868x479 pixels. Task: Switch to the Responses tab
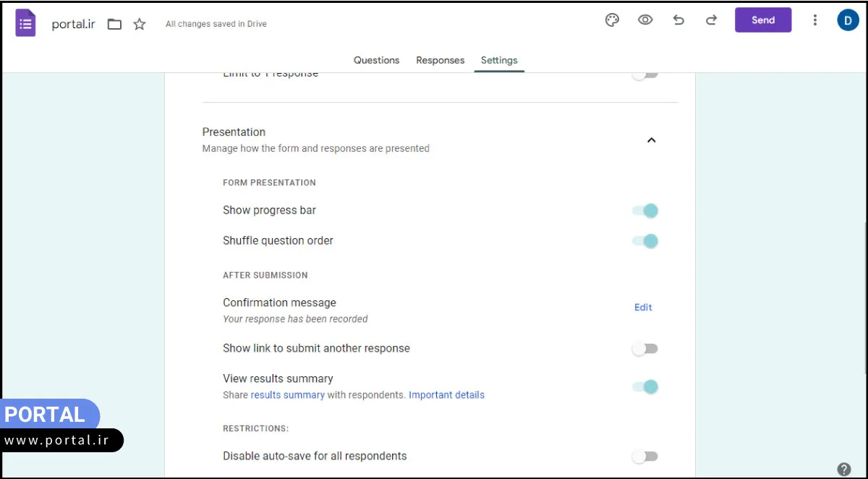pyautogui.click(x=440, y=60)
